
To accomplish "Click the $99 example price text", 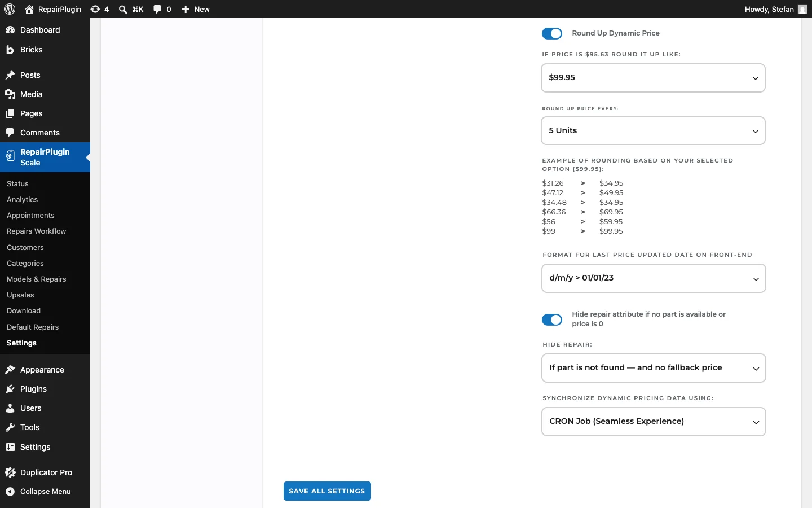I will tap(549, 231).
